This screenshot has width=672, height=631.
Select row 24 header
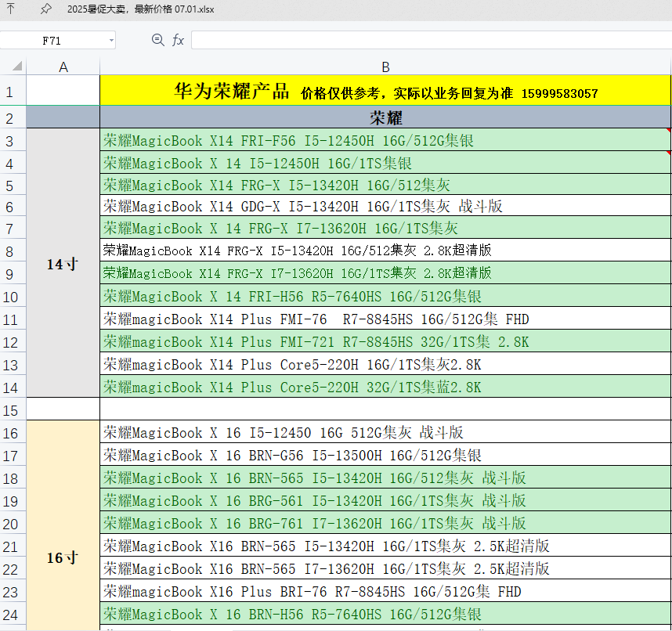click(x=13, y=614)
